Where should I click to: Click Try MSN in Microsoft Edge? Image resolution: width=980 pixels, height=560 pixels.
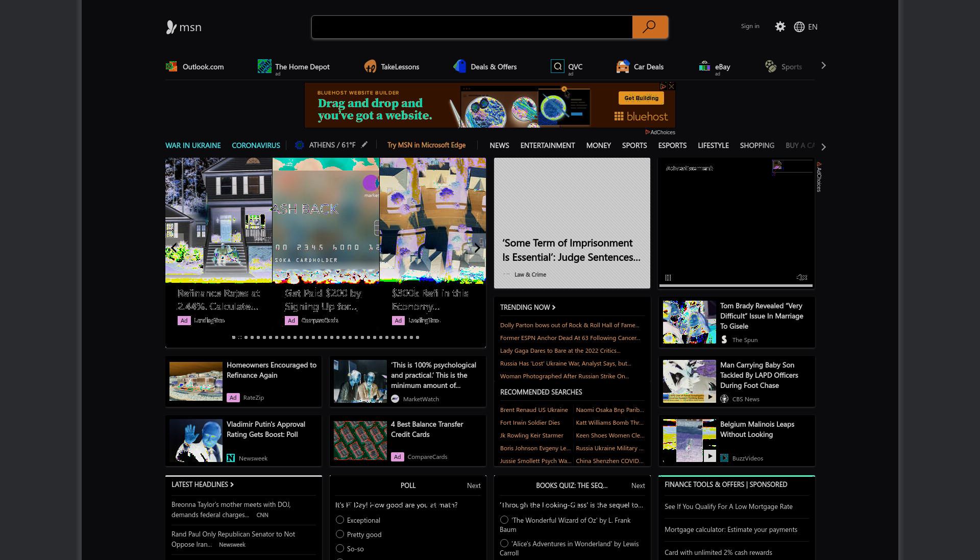click(426, 145)
